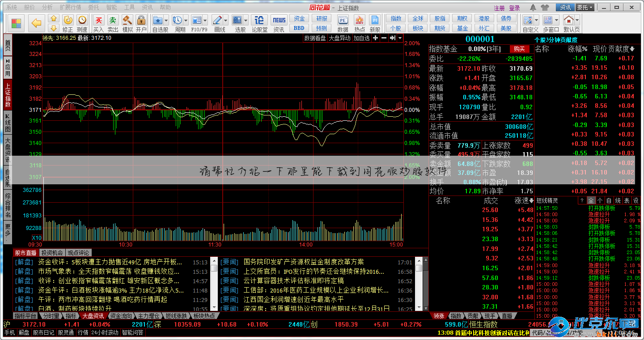
Task: Open the IPO 新股 icon
Action: [375, 20]
